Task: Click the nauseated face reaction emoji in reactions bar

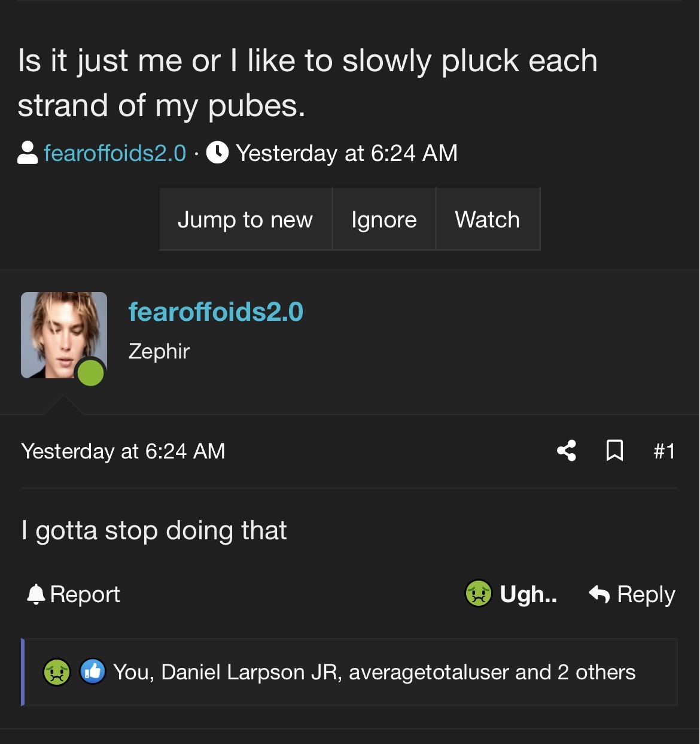Action: click(x=57, y=672)
